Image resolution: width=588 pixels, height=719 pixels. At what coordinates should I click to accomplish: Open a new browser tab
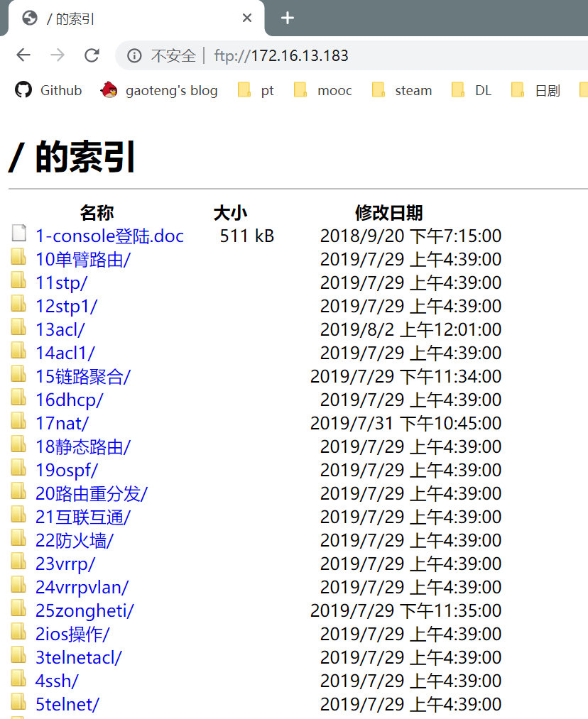pyautogui.click(x=288, y=18)
